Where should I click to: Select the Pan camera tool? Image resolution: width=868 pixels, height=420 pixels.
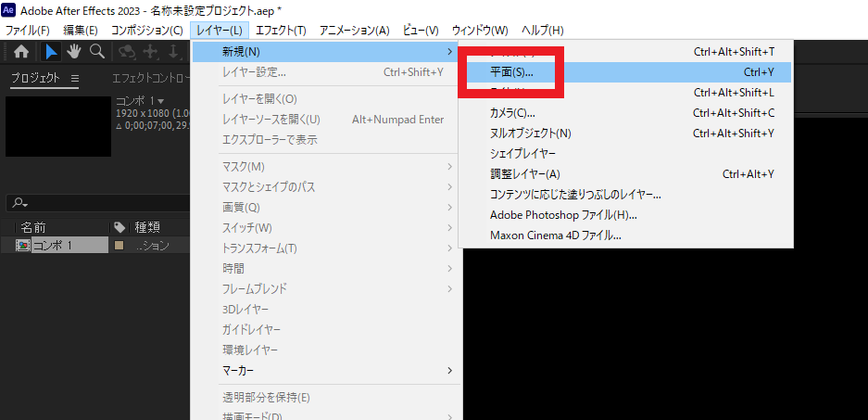[150, 52]
